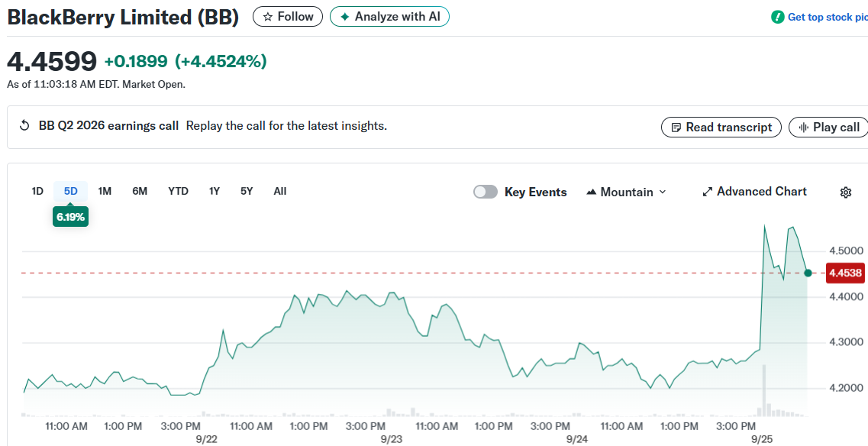Click the green badge icon near Get top stock picks
Viewport: 868px width, 446px height.
777,17
